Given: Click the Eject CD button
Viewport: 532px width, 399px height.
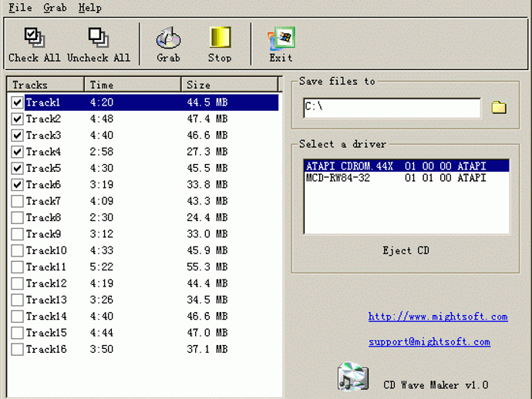Looking at the screenshot, I should coord(406,250).
